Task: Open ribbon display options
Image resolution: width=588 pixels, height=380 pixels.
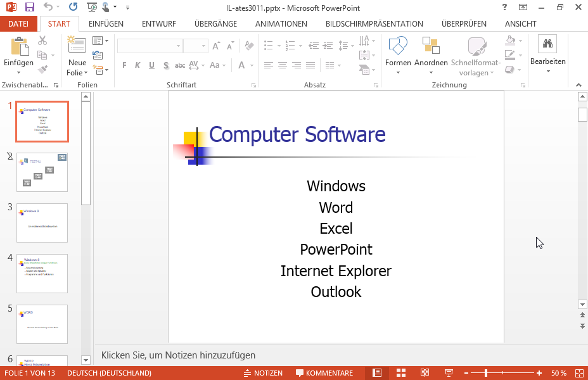Action: click(x=523, y=7)
